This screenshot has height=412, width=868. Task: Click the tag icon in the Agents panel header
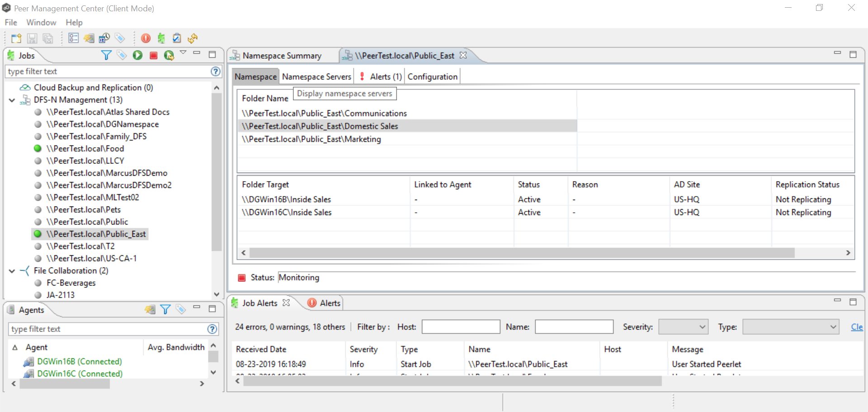(181, 309)
